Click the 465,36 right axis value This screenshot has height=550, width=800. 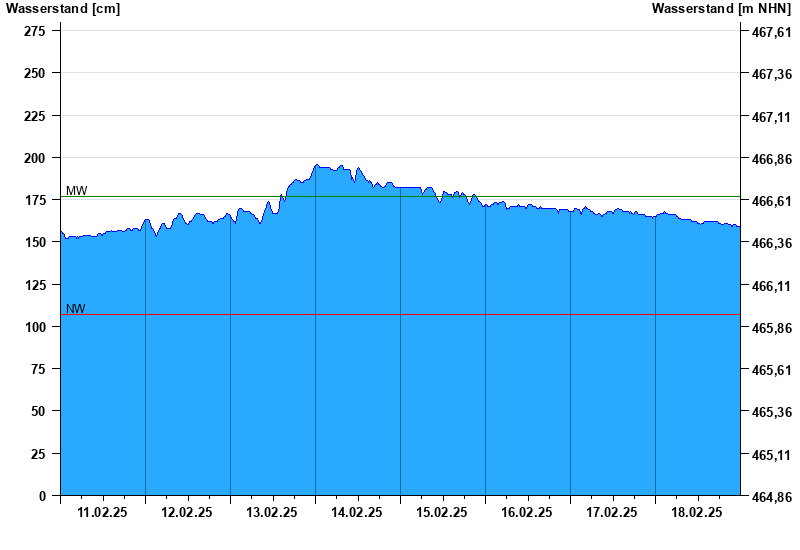[772, 412]
